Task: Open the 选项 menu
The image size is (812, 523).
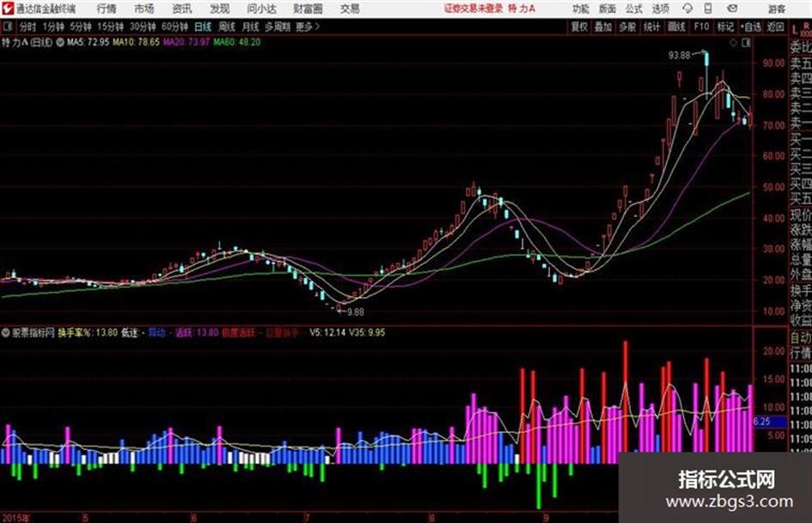Action: tap(660, 9)
